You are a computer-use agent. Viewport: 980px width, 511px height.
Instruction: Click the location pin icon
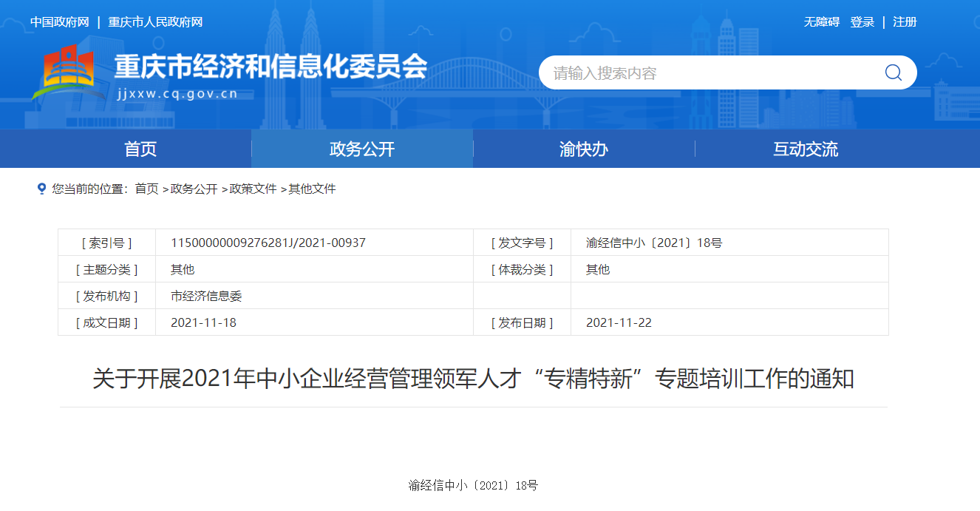point(41,189)
